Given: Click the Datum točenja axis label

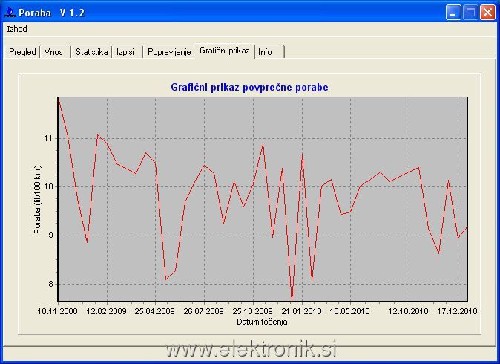Looking at the screenshot, I should [x=262, y=322].
